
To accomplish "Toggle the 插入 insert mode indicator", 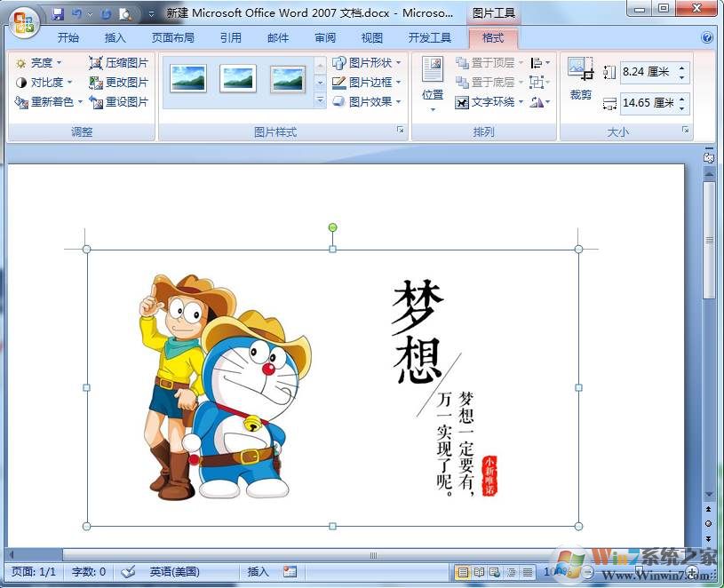I will click(x=258, y=572).
